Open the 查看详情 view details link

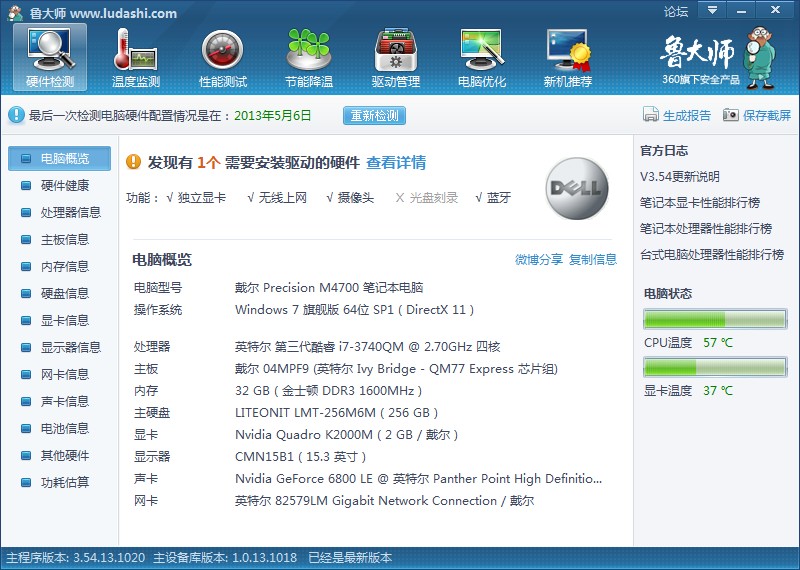click(396, 162)
